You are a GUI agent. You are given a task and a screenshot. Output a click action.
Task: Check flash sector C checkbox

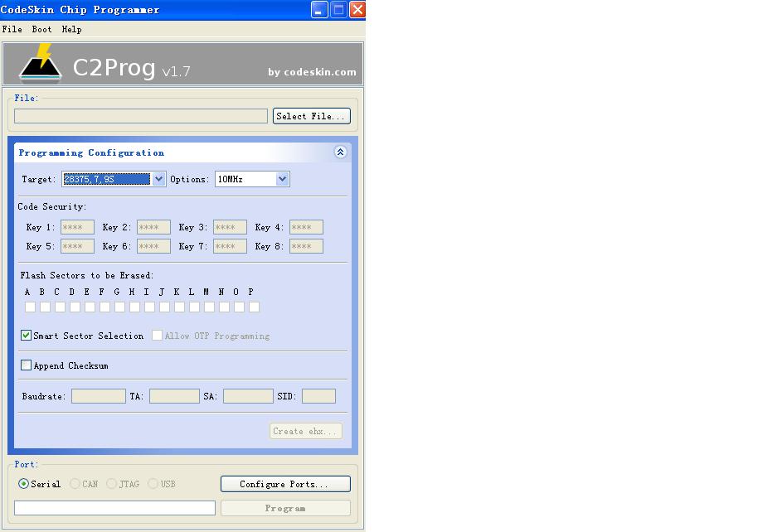click(x=60, y=307)
